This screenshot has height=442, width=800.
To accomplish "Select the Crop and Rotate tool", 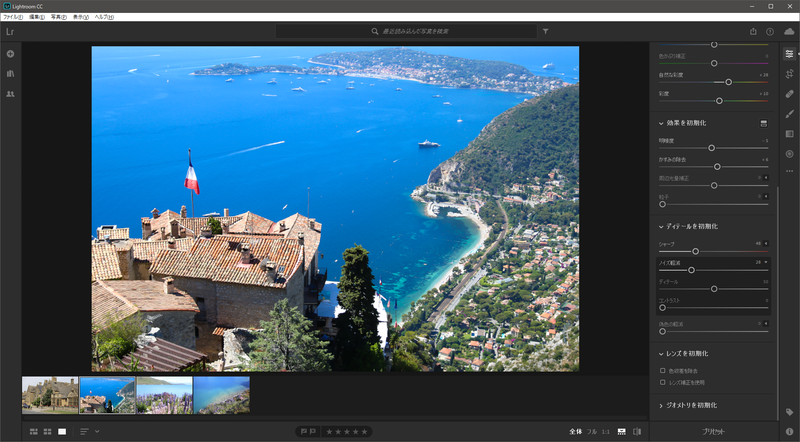I will [789, 74].
